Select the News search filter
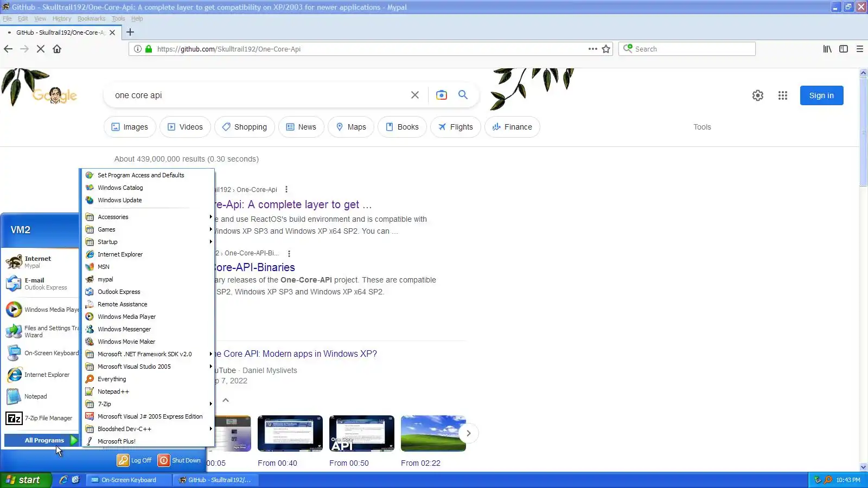 coord(301,127)
